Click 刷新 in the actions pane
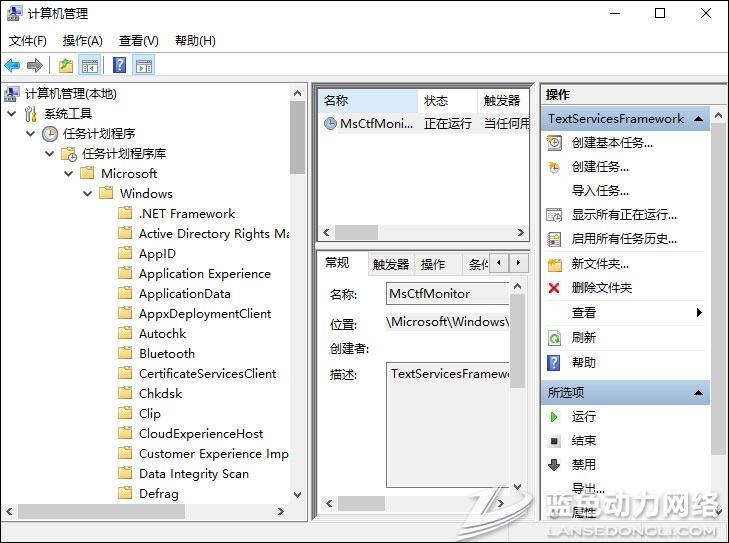Image resolution: width=729 pixels, height=543 pixels. click(583, 338)
